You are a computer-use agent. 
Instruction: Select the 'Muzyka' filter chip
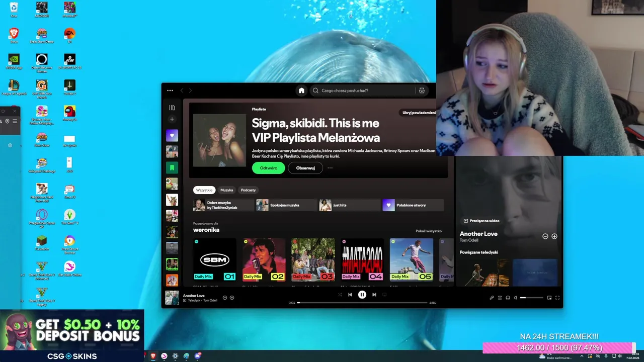[x=226, y=190]
